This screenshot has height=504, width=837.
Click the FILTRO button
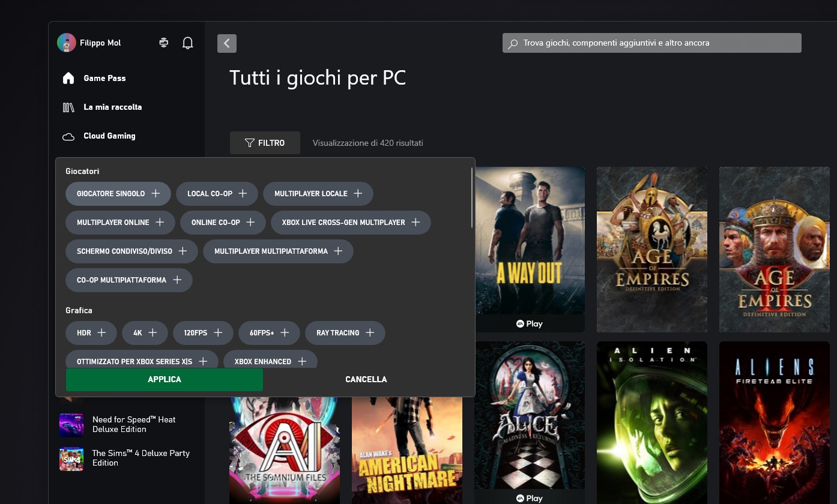click(x=265, y=143)
